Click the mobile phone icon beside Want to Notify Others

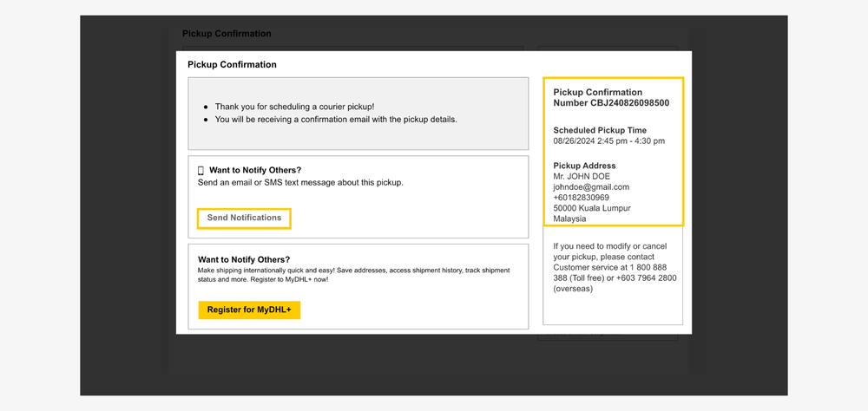tap(201, 171)
